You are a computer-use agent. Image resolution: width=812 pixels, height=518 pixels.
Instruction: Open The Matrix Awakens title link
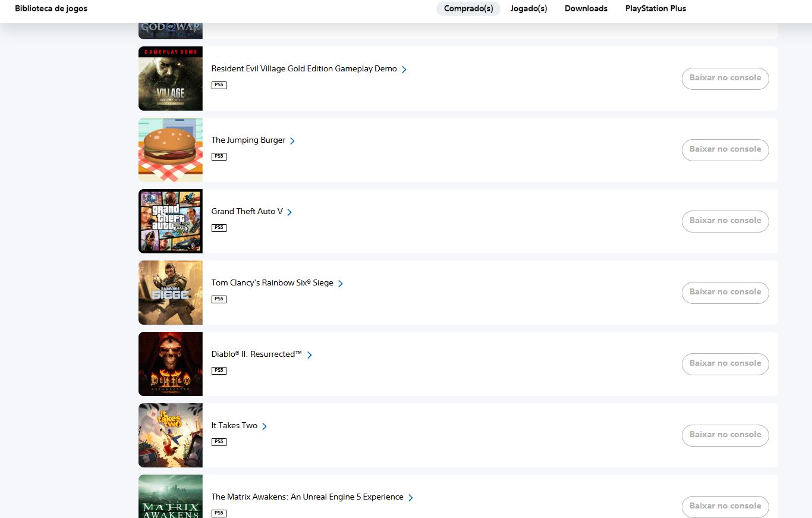click(x=307, y=497)
